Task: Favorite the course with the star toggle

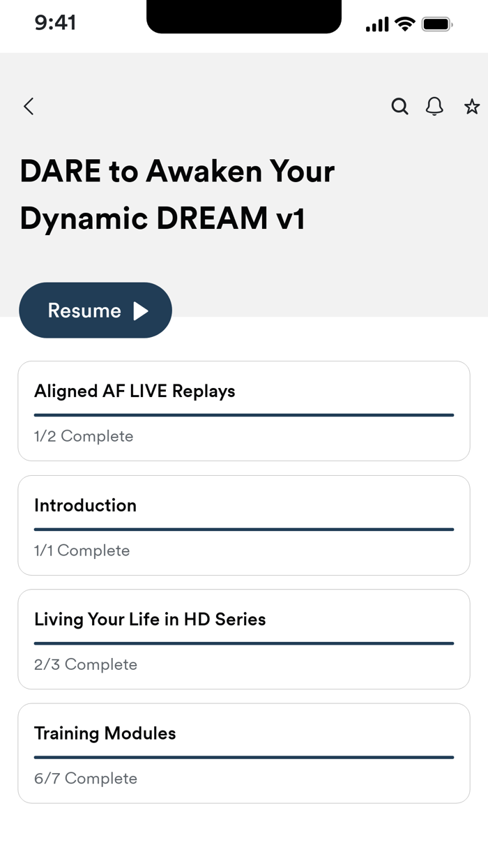Action: [472, 106]
